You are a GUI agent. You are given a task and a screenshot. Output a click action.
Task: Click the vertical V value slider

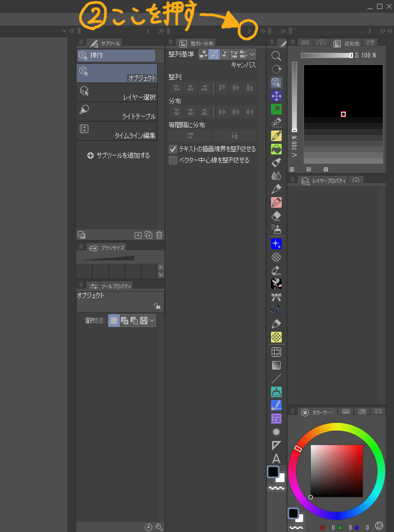[x=294, y=97]
